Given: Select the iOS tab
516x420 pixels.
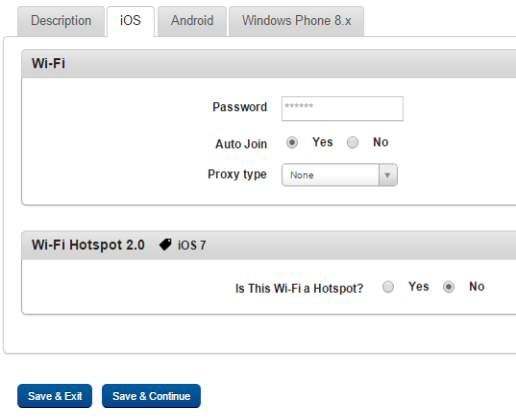Looking at the screenshot, I should [x=130, y=21].
